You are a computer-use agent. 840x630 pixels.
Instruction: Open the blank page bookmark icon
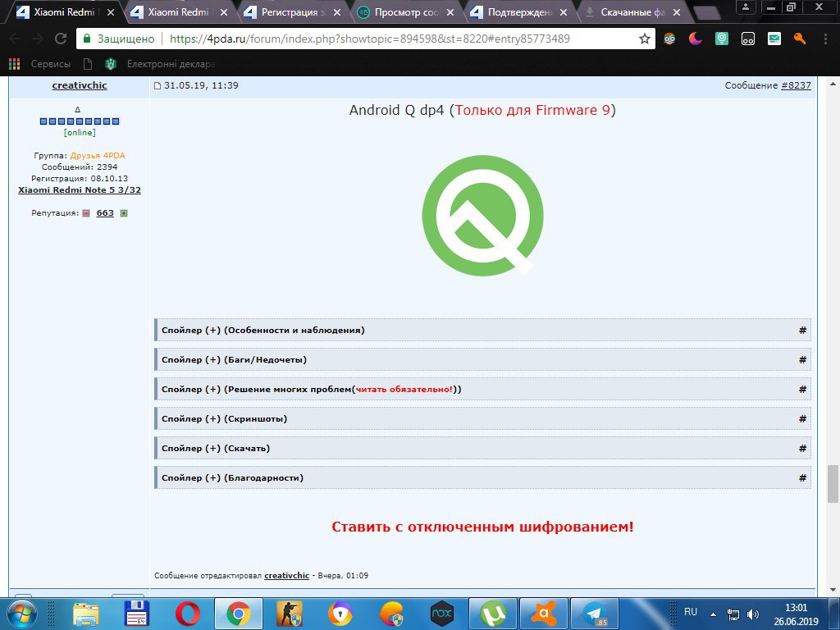click(87, 64)
